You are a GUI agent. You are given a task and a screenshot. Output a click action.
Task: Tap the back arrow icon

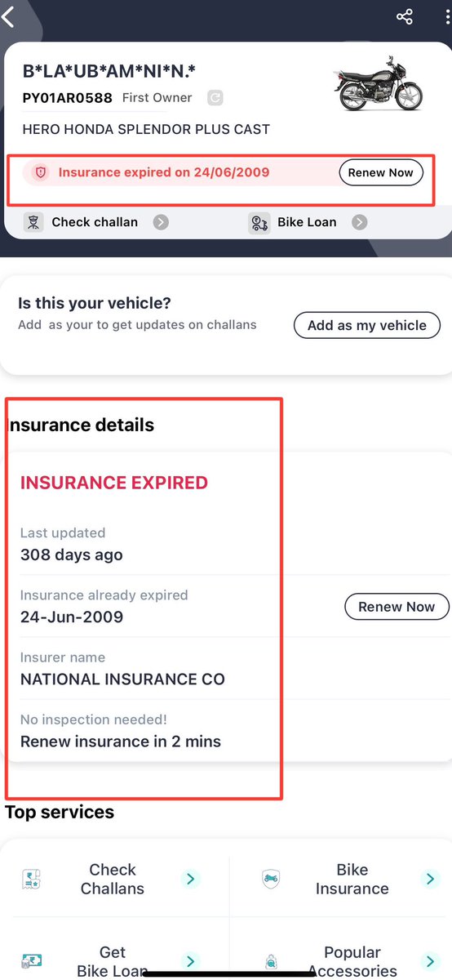9,16
